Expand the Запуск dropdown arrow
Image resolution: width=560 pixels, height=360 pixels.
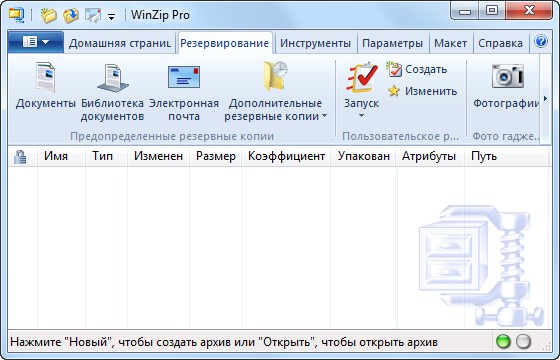(x=361, y=115)
